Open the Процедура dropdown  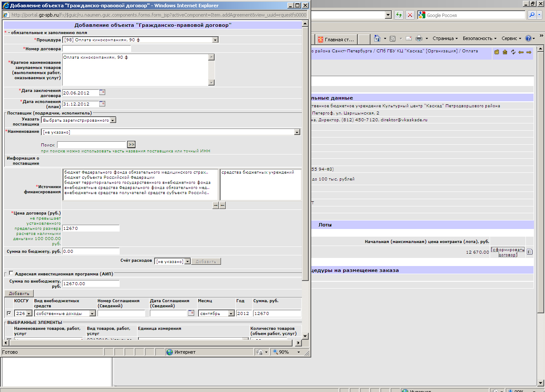(x=215, y=40)
